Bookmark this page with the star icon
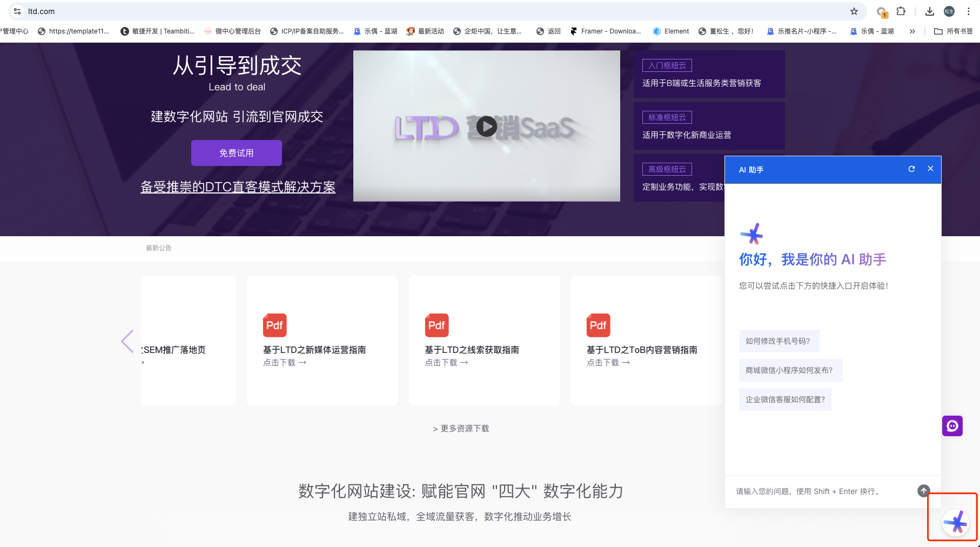980x547 pixels. pyautogui.click(x=854, y=11)
